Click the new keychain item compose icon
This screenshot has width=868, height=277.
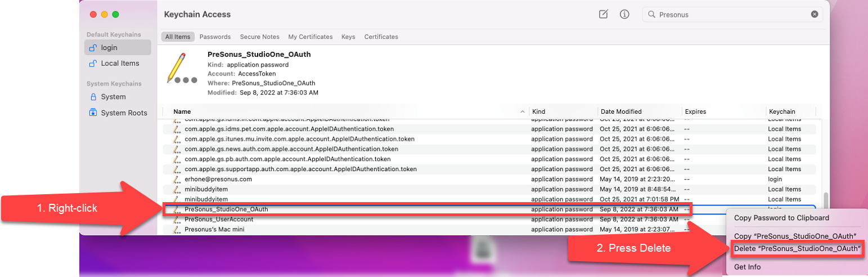603,15
